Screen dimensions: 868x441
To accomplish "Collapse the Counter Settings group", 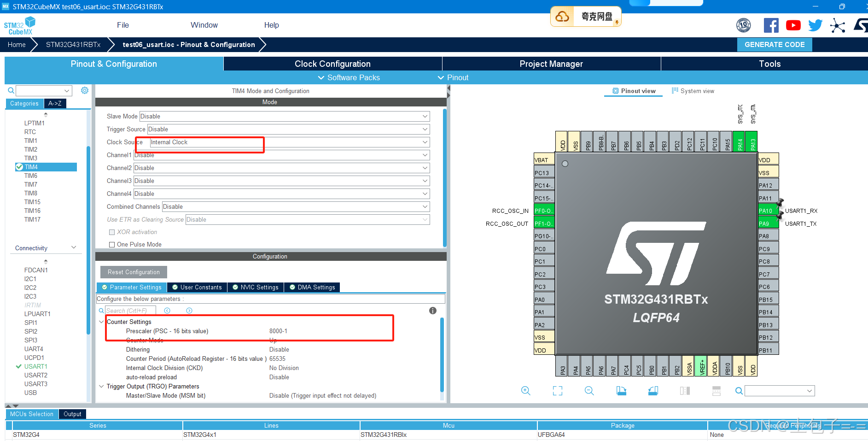I will click(101, 322).
